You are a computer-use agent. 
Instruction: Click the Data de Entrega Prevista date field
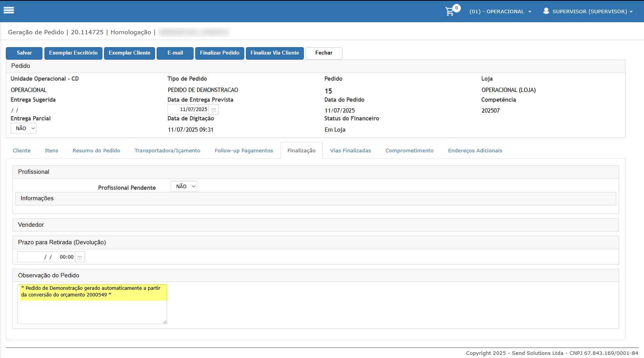(x=189, y=110)
